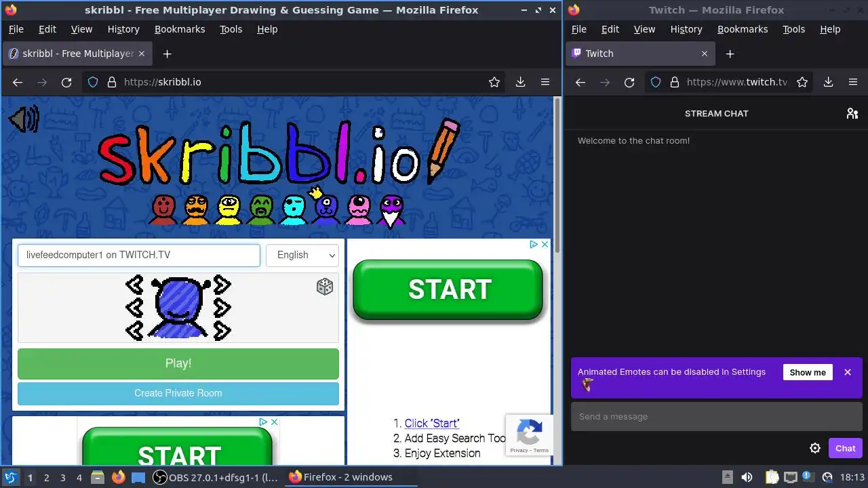
Task: Follow the Click 'Start' link
Action: coord(432,423)
